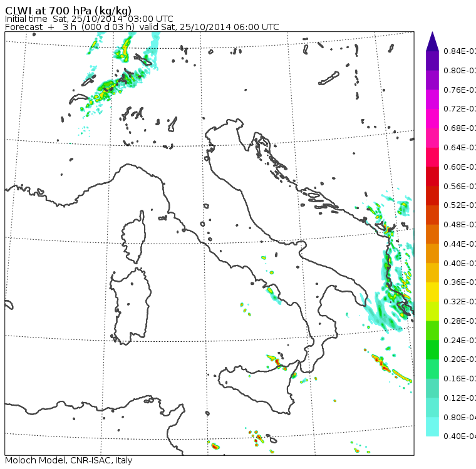Select the swatch between 0.80E-03 and 0.84E-03

[432, 61]
